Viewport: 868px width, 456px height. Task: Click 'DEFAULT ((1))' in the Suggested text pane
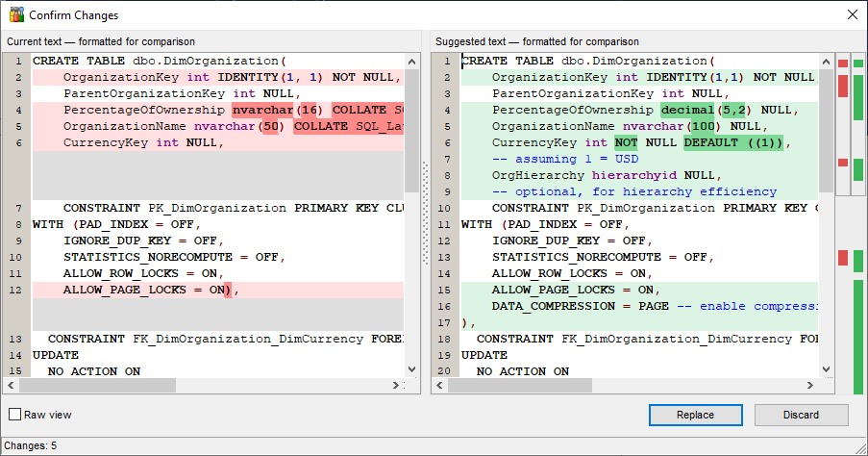tap(733, 143)
